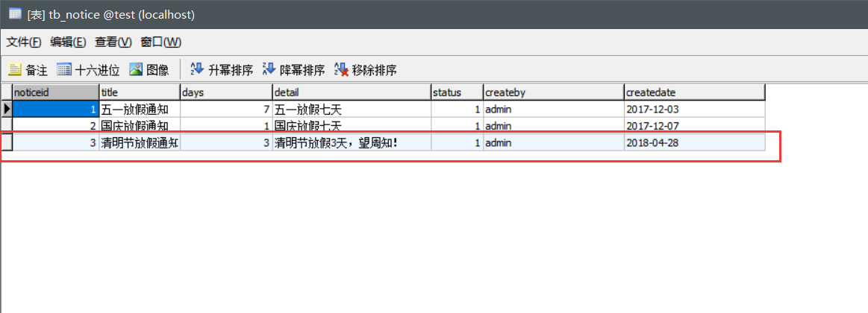This screenshot has height=313, width=868.
Task: Select the days column header
Action: pyautogui.click(x=226, y=92)
